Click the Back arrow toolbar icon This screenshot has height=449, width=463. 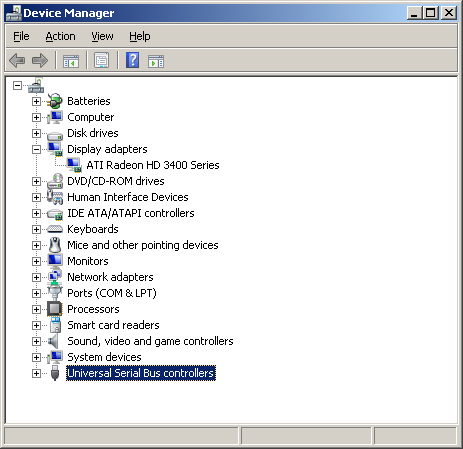point(17,61)
